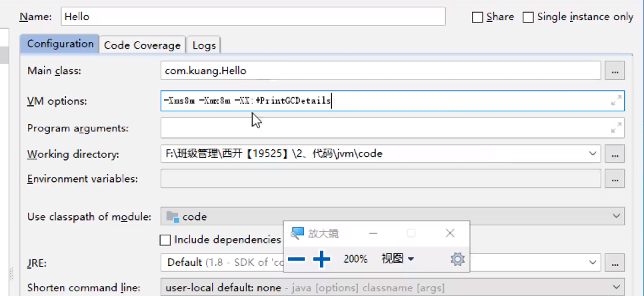Click into VM options text field
This screenshot has width=644, height=296.
(392, 101)
